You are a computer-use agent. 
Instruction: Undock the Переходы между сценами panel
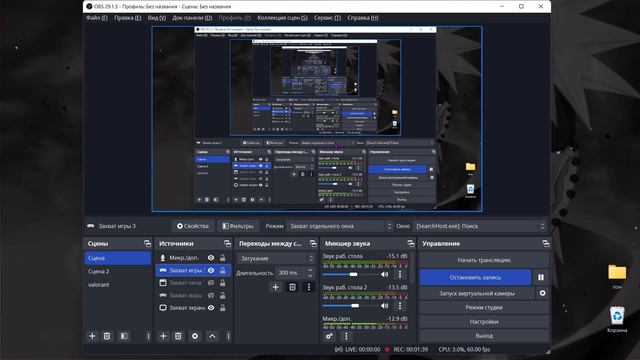313,244
